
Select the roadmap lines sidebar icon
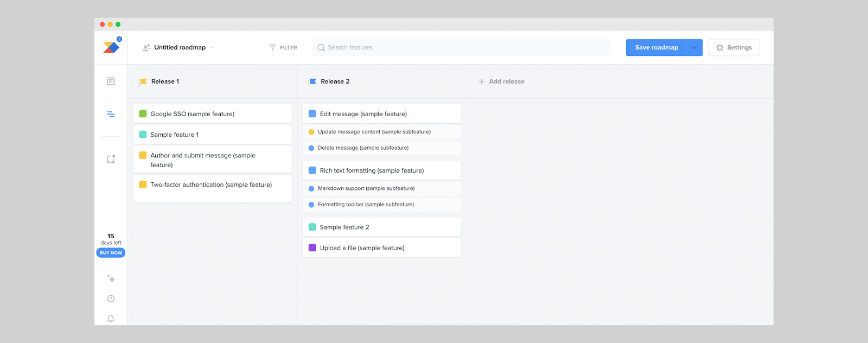(x=111, y=114)
